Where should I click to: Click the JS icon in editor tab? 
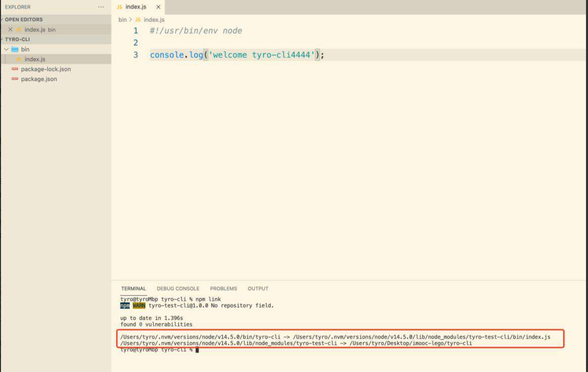coord(120,7)
